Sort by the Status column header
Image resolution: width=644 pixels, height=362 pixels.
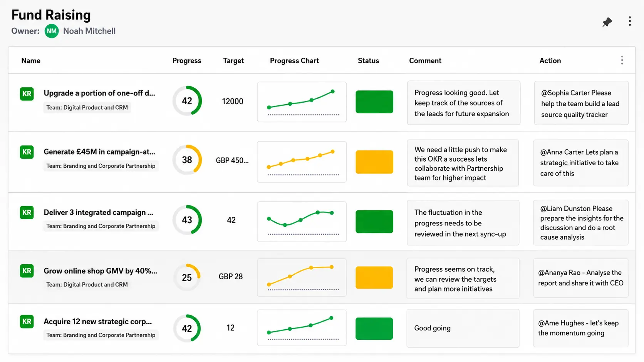(368, 61)
